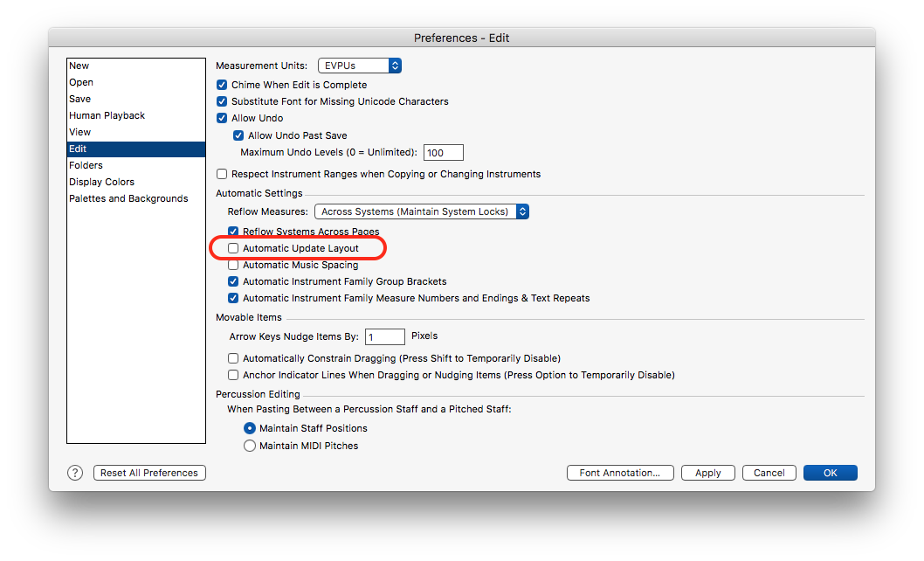Select Palettes and Backgrounds in sidebar
This screenshot has width=924, height=561.
point(128,198)
